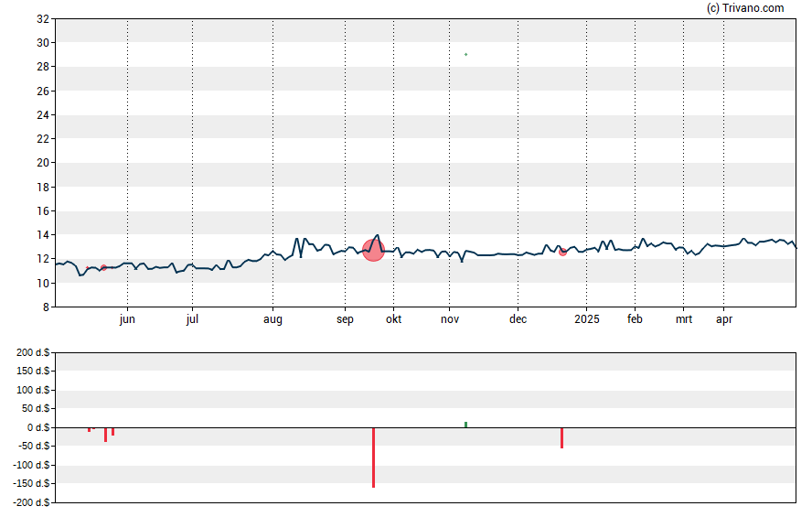Click the '8' price axis value
Viewport: 812px width, 517px height.
pyautogui.click(x=46, y=307)
